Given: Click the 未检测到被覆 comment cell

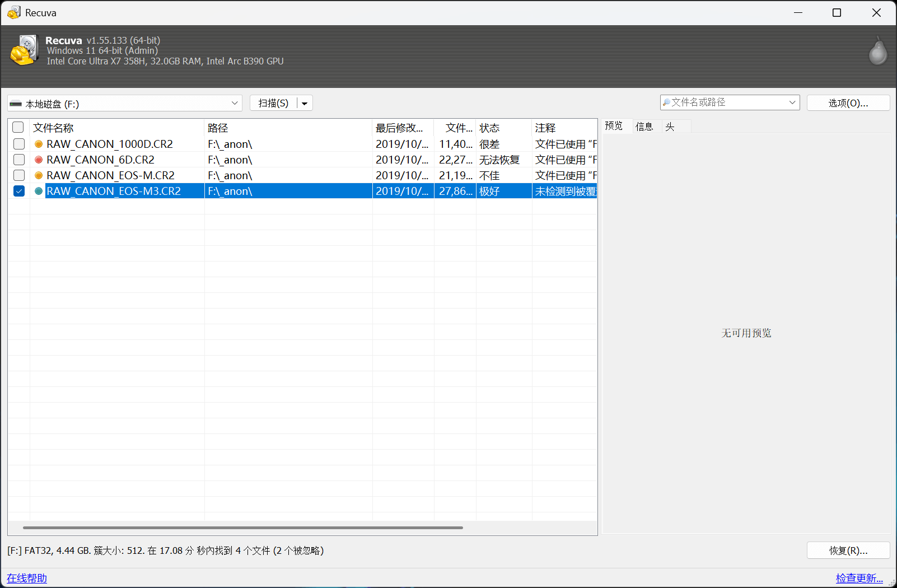Looking at the screenshot, I should [x=566, y=191].
